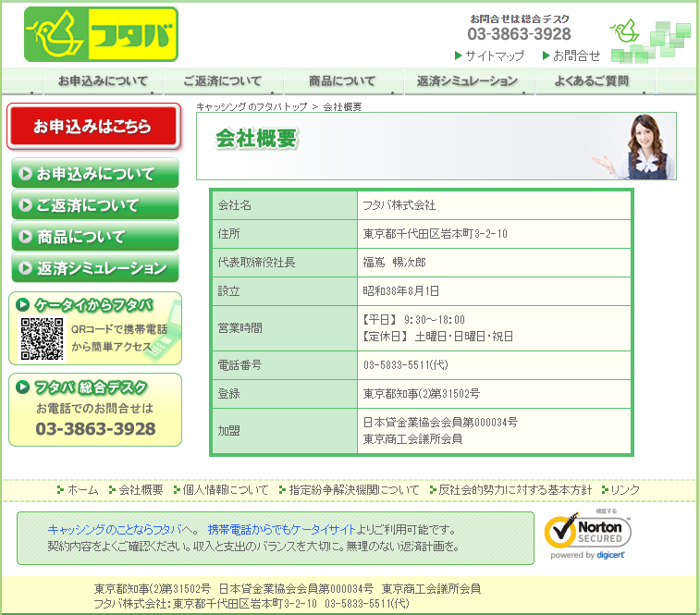Click the green お申込みについて sidebar button

(x=95, y=173)
